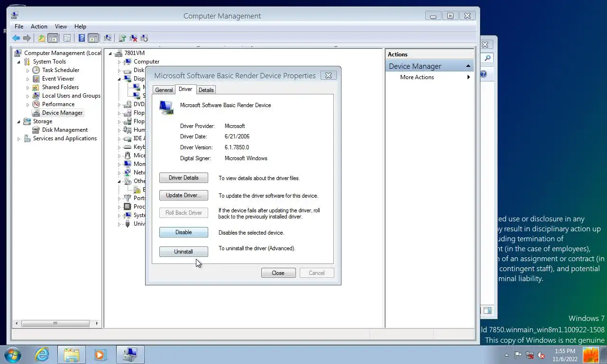Click the Forward arrow in the toolbar
607x364 pixels.
tap(27, 38)
